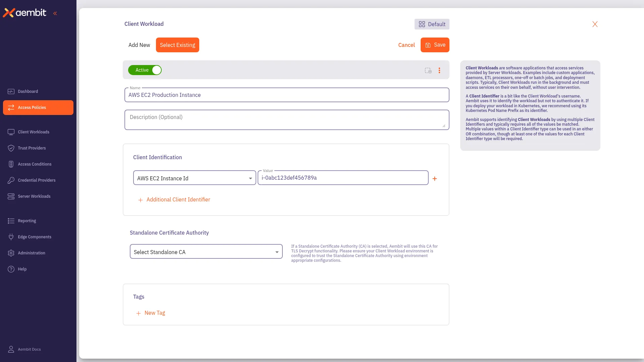The height and width of the screenshot is (362, 644).
Task: Click the Client Workloads monitor icon
Action: point(11,132)
